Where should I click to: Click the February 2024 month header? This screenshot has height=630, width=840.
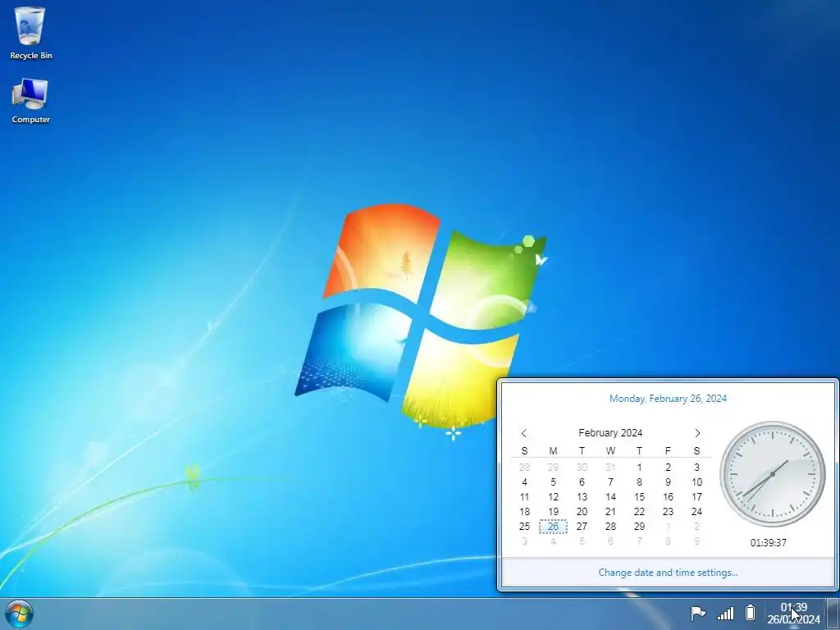point(610,433)
